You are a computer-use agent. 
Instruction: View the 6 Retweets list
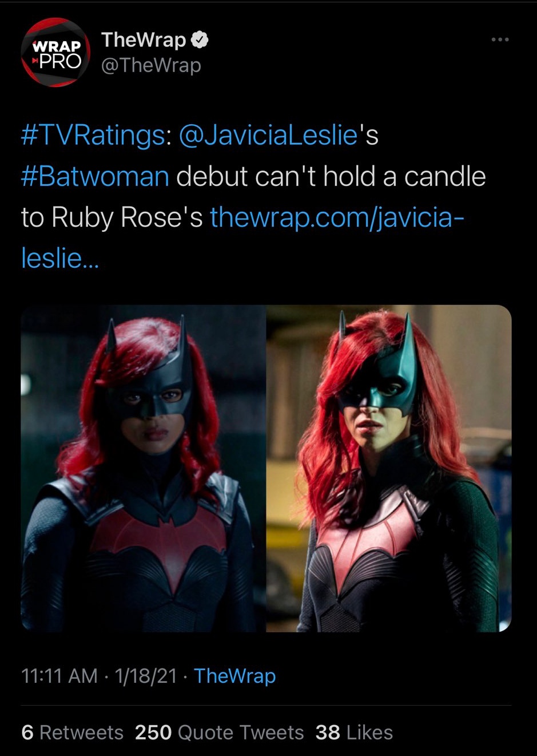coord(72,733)
